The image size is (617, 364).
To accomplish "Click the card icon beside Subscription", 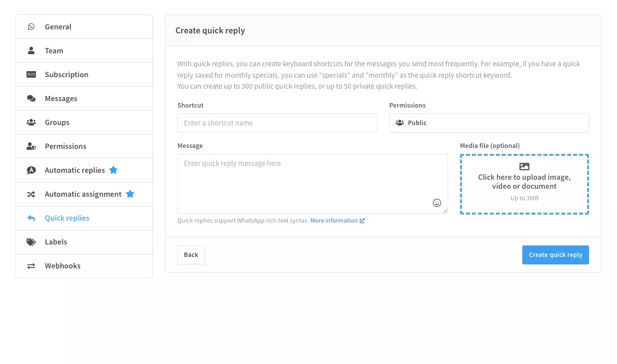I will (31, 75).
